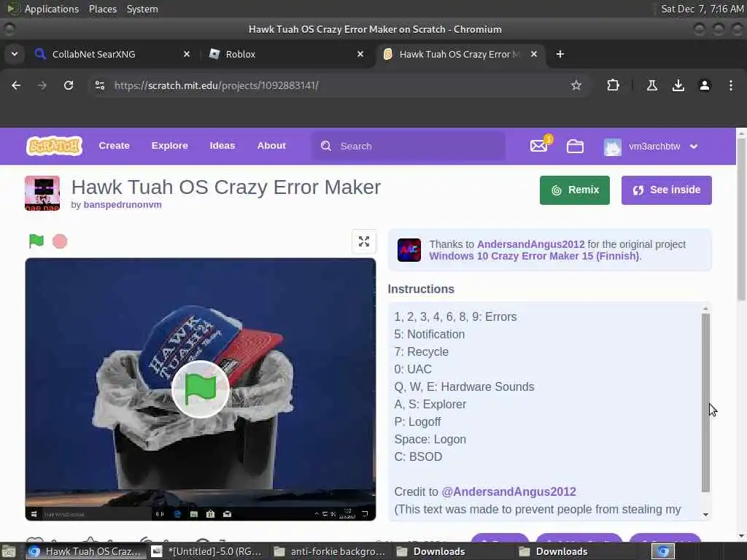Click the green flag above the stage
Image resolution: width=747 pixels, height=560 pixels.
[x=36, y=241]
